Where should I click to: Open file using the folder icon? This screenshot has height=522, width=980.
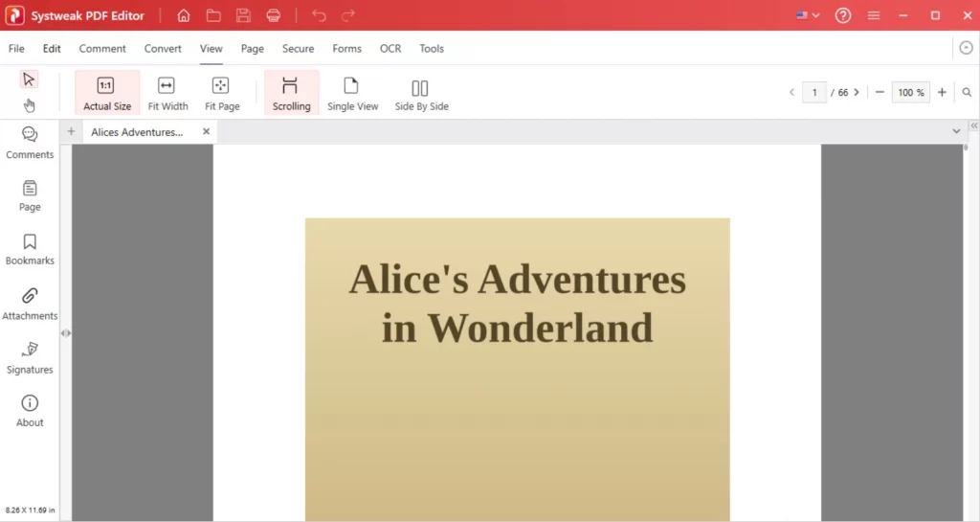[213, 15]
